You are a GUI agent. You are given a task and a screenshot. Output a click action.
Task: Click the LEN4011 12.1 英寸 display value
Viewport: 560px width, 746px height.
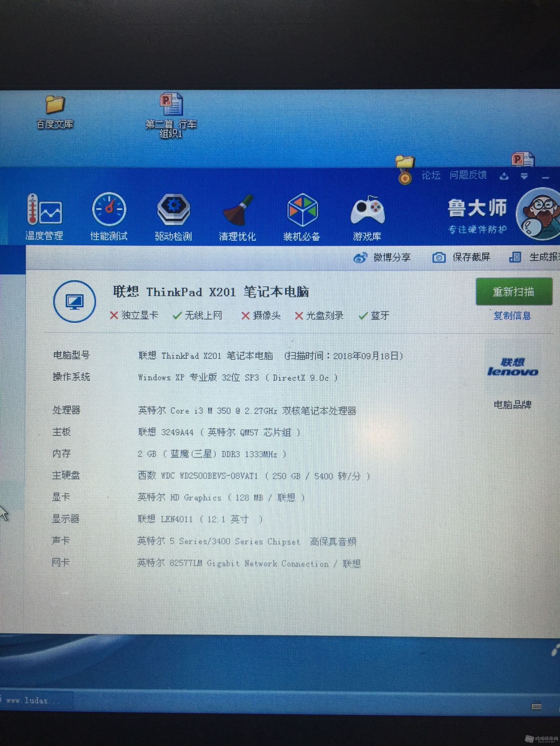click(x=200, y=519)
